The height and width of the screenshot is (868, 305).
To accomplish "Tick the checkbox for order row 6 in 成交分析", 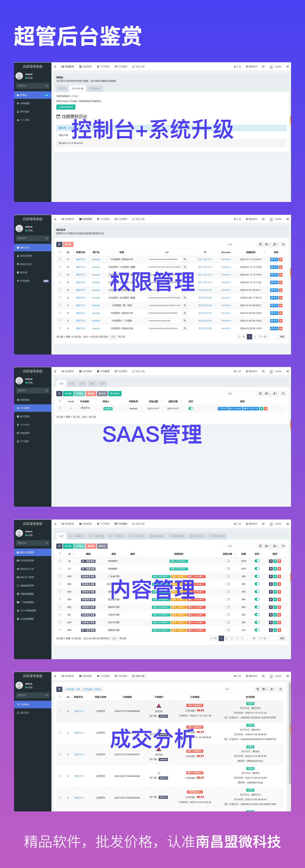I will point(60,711).
